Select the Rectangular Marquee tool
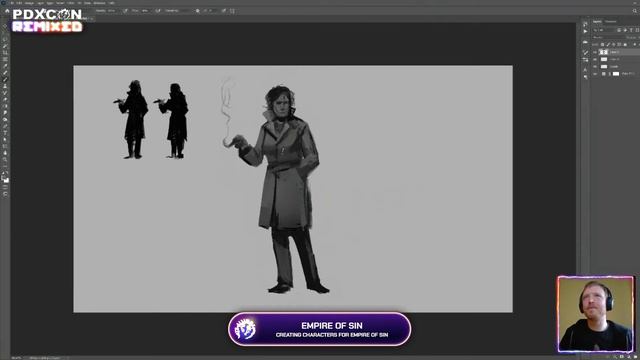640x360 pixels. [5, 32]
